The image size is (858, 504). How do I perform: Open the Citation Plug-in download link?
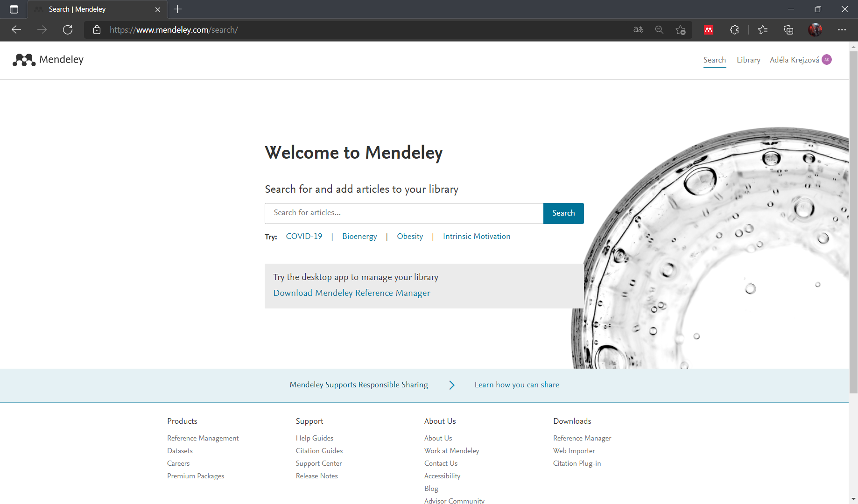pos(577,463)
